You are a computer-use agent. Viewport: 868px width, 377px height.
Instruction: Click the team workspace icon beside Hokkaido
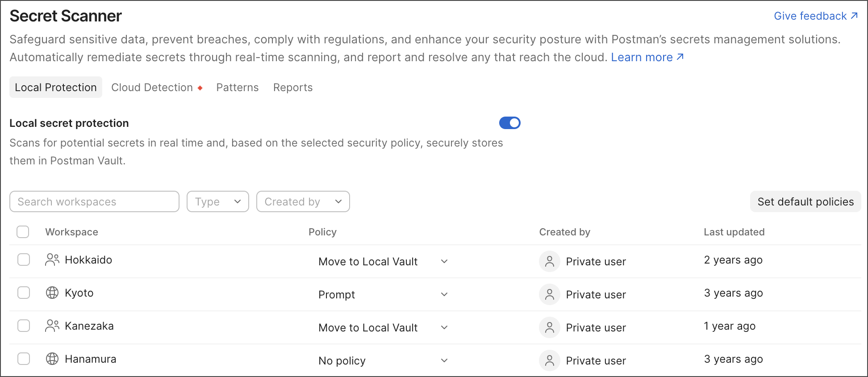(52, 260)
